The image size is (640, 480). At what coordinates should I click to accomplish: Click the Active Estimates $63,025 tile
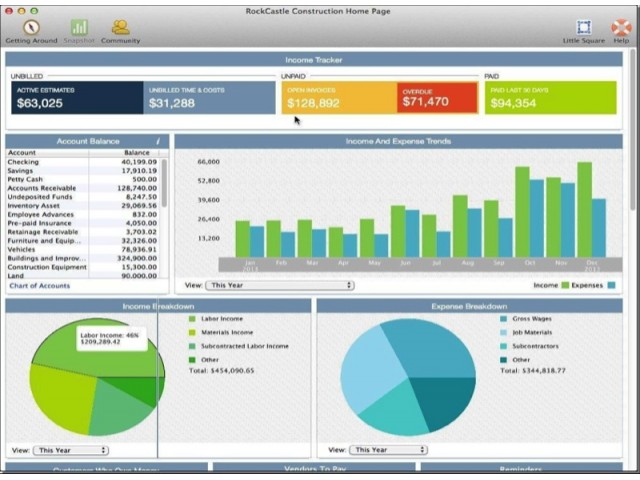click(x=77, y=98)
